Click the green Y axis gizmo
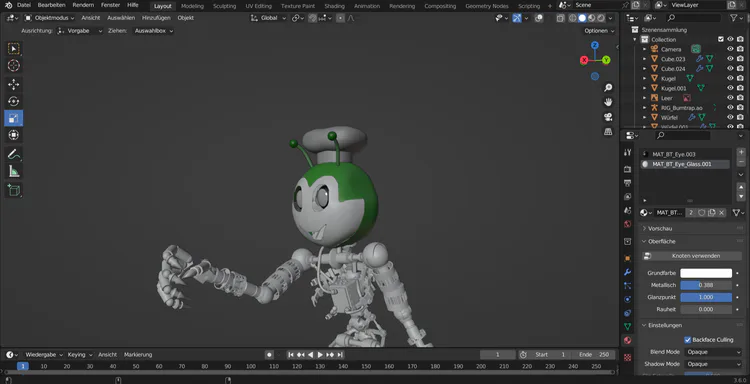 pyautogui.click(x=606, y=60)
